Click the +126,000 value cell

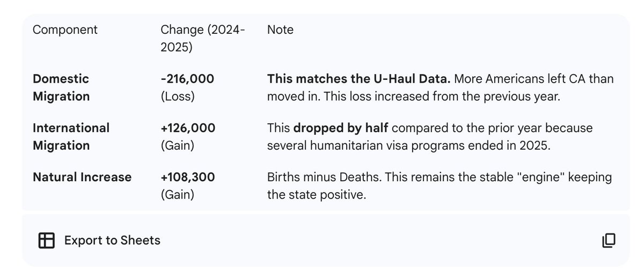[188, 128]
